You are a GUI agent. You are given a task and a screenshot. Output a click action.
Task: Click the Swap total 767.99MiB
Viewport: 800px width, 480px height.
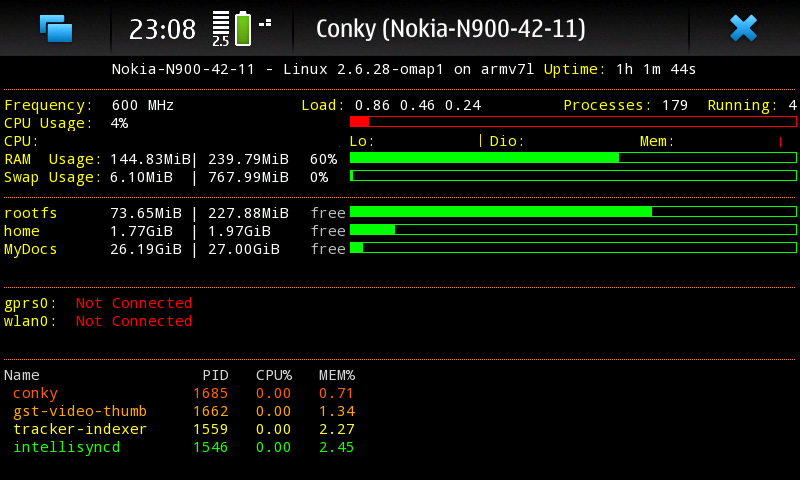[248, 178]
